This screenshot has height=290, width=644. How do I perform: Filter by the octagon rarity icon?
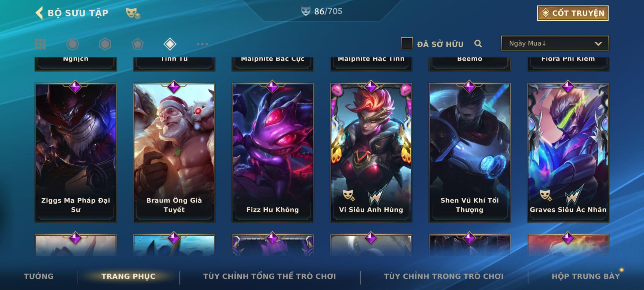72,44
